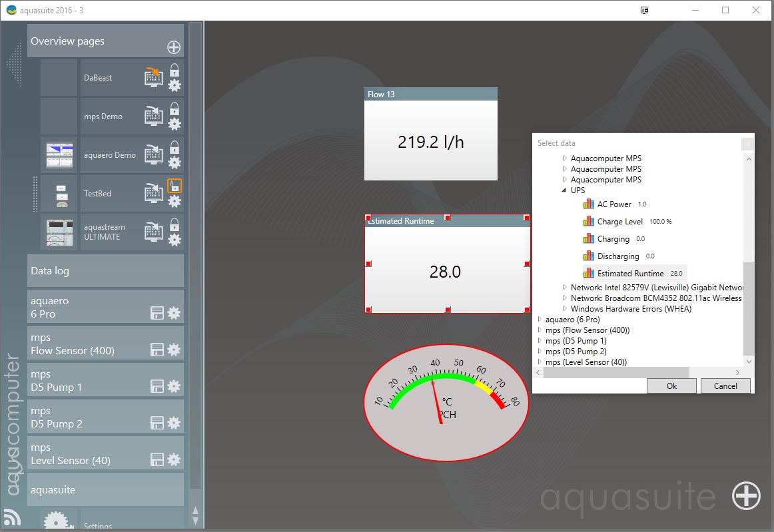Open gear settings for mps Level Sensor (40)
Image resolution: width=774 pixels, height=532 pixels.
174,459
